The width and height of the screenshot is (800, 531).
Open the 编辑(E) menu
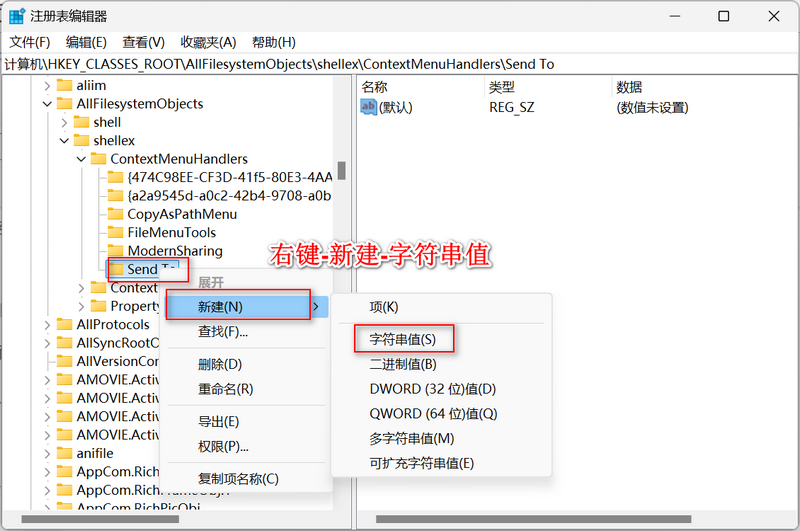(x=86, y=42)
